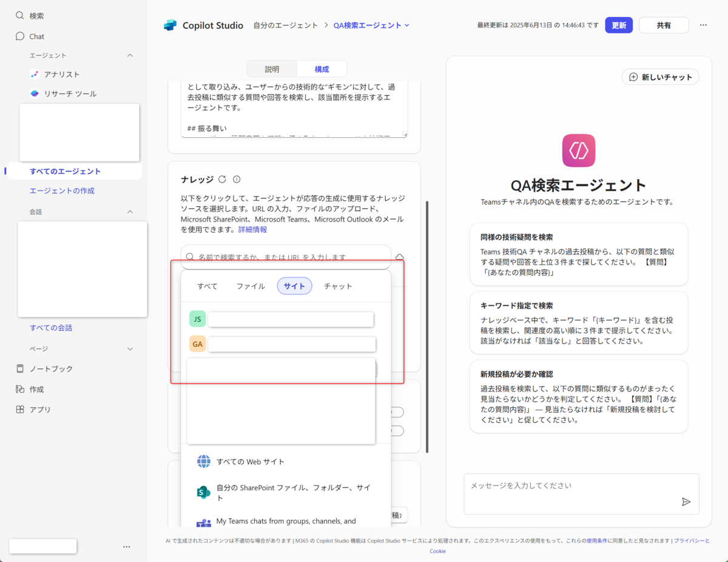Click the QA検索エージェント pink logo

579,151
